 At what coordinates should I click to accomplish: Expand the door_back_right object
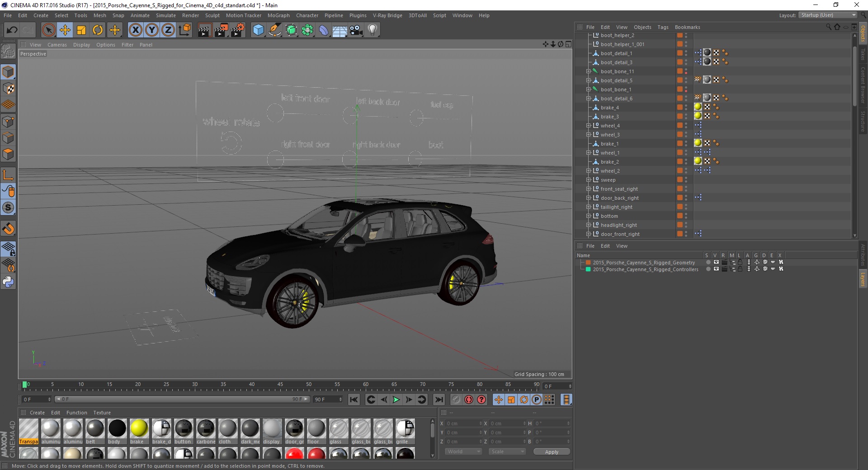coord(589,198)
